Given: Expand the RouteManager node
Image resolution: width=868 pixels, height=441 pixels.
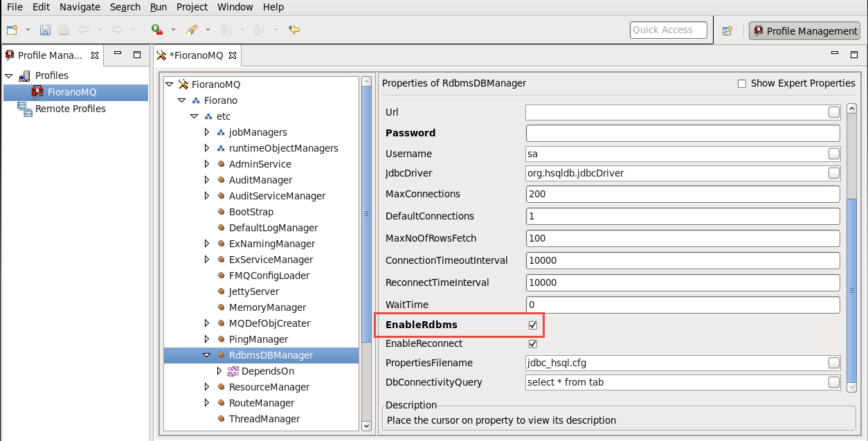Looking at the screenshot, I should click(x=207, y=403).
